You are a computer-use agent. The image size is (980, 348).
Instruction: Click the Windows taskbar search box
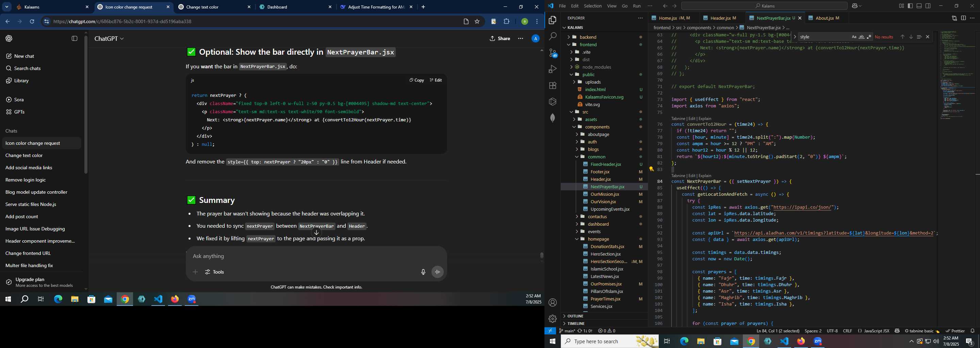(x=610, y=342)
